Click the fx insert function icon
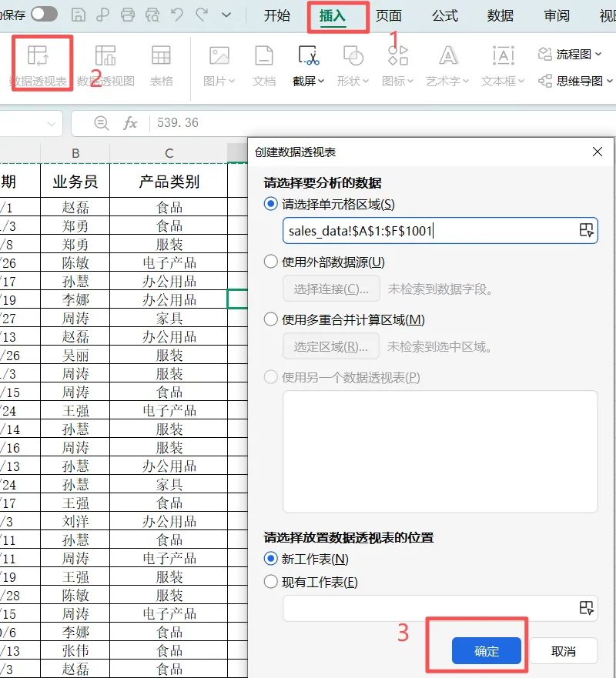Image resolution: width=616 pixels, height=678 pixels. tap(130, 123)
